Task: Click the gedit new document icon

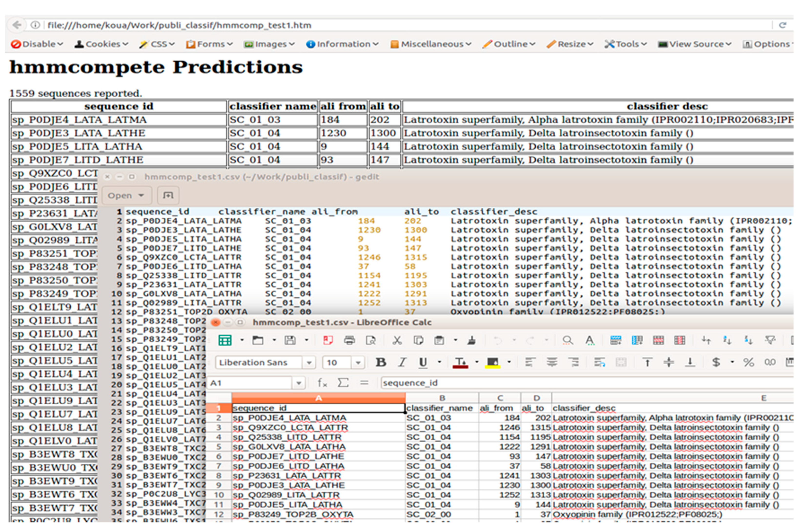Action: point(168,195)
